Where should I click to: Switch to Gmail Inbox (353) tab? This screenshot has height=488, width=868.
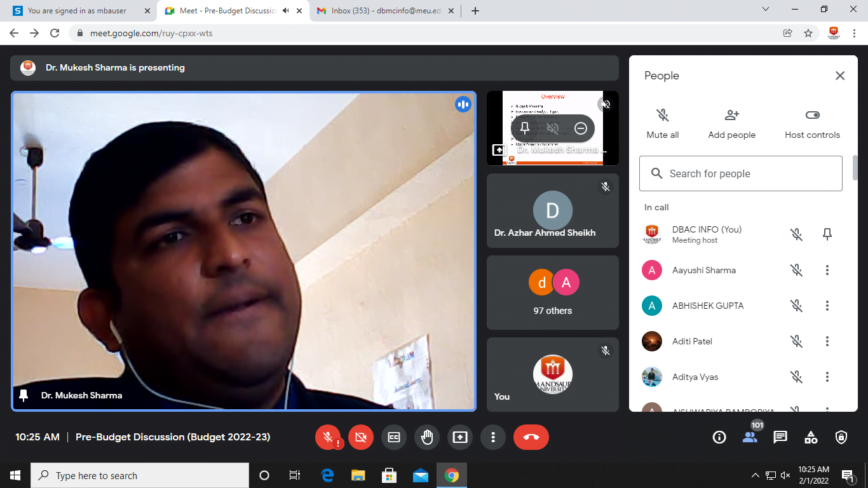tap(386, 11)
